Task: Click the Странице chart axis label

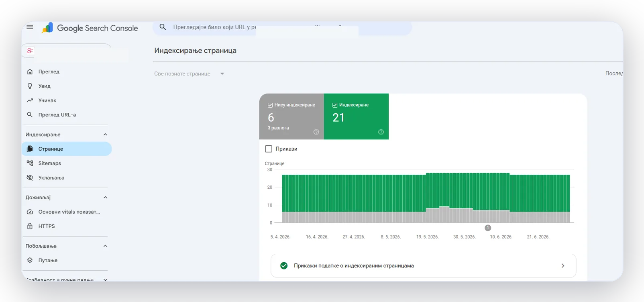Action: coord(275,163)
